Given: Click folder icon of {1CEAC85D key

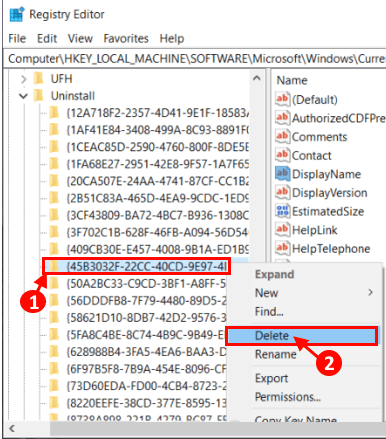Looking at the screenshot, I should click(54, 147).
